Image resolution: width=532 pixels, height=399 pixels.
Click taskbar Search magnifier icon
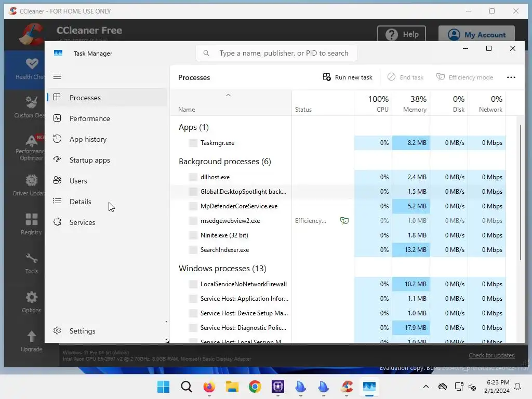coord(187,387)
